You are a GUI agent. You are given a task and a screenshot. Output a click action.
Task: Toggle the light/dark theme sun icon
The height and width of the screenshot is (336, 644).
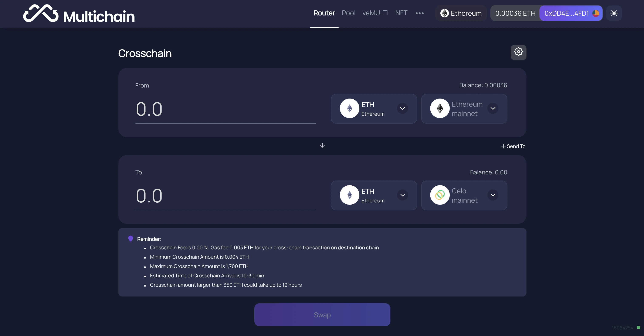tap(614, 13)
